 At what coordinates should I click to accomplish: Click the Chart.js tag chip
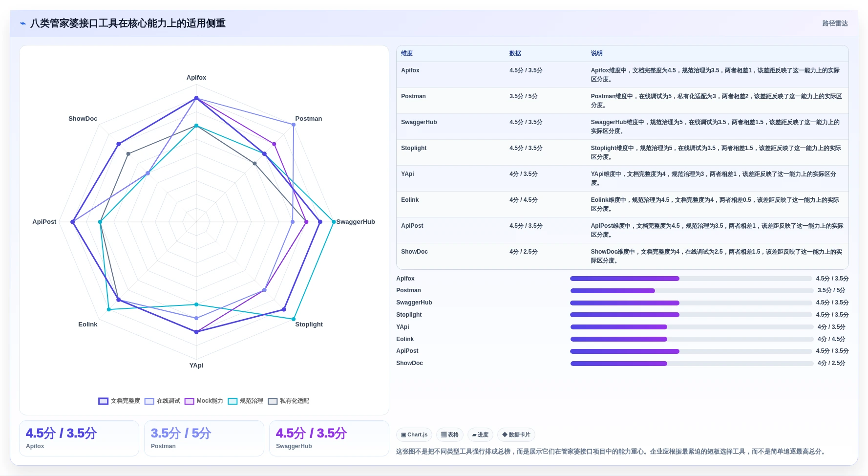click(x=414, y=434)
